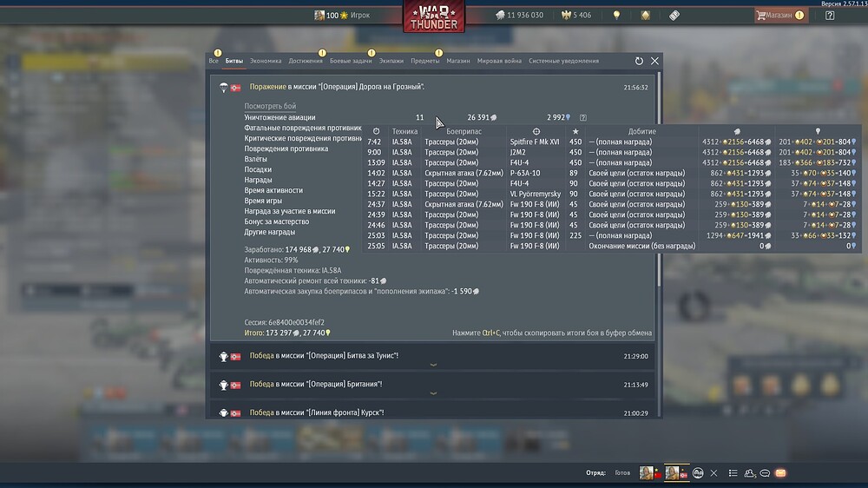
Task: Open the chat bubble icon
Action: 765,473
